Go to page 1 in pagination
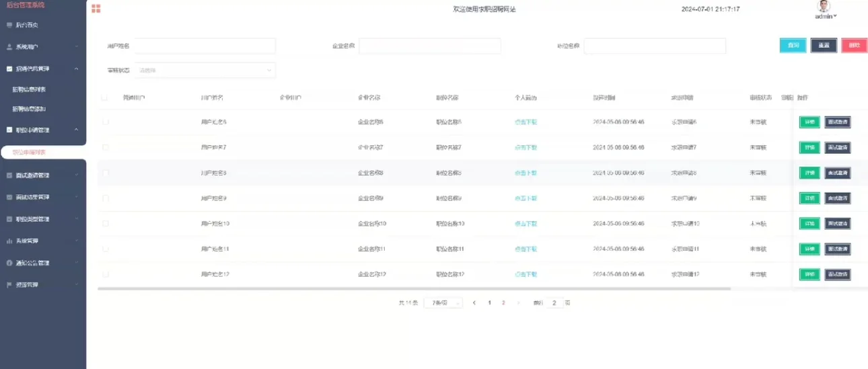 490,303
